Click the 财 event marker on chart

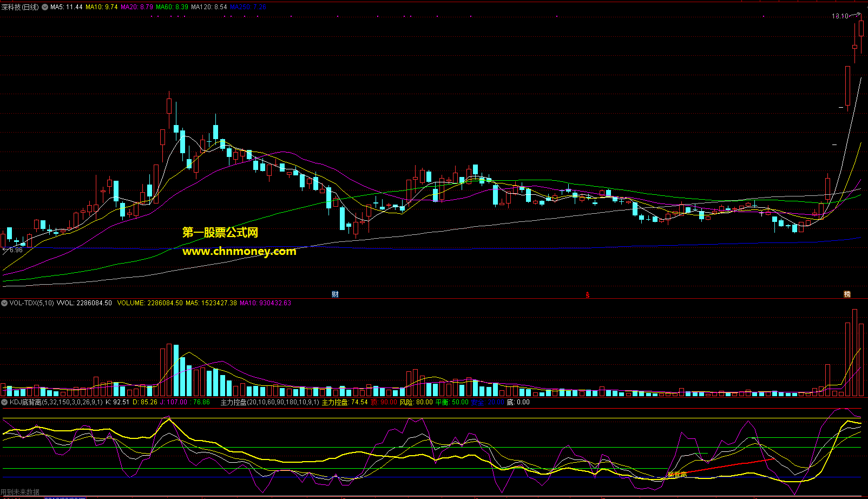pyautogui.click(x=335, y=294)
